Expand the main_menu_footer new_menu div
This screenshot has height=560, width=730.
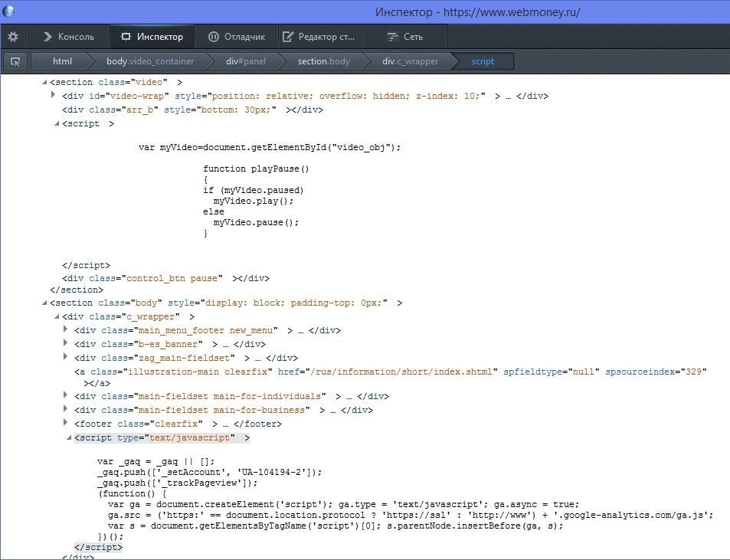(65, 329)
